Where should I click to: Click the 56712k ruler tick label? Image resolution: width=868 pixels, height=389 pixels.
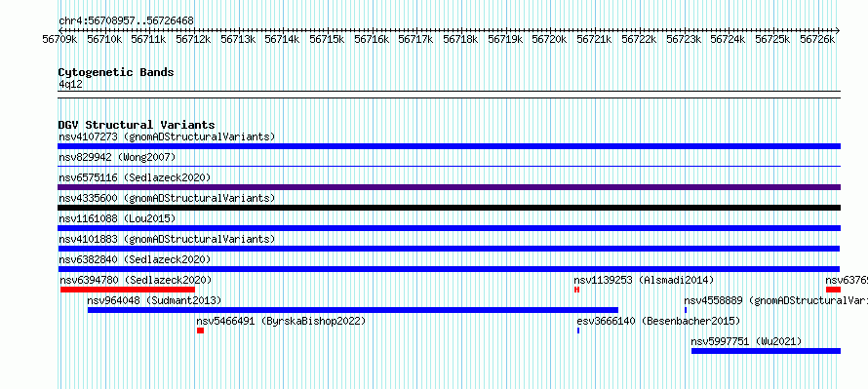[193, 39]
